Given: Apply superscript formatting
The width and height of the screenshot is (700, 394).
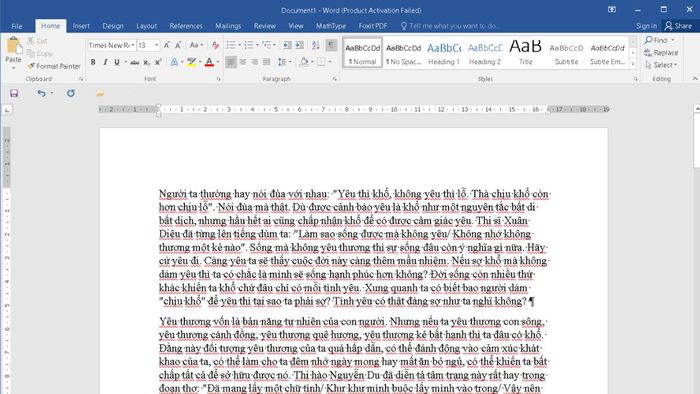Looking at the screenshot, I should tap(158, 62).
